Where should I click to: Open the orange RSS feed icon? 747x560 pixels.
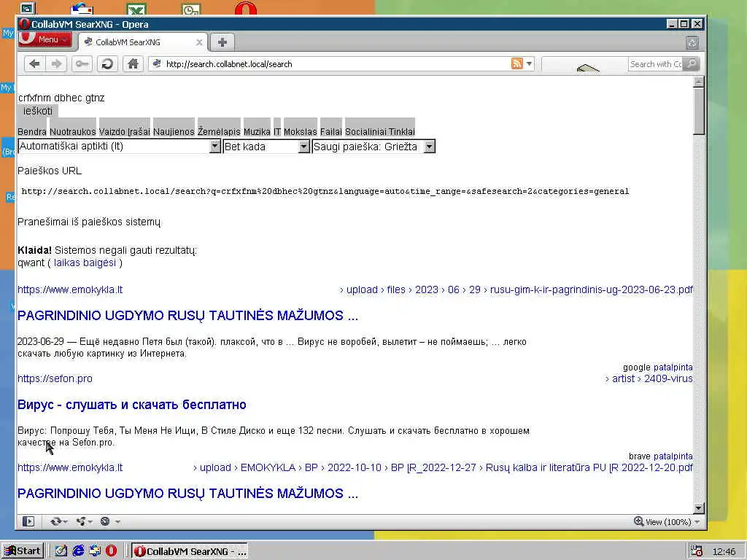517,63
